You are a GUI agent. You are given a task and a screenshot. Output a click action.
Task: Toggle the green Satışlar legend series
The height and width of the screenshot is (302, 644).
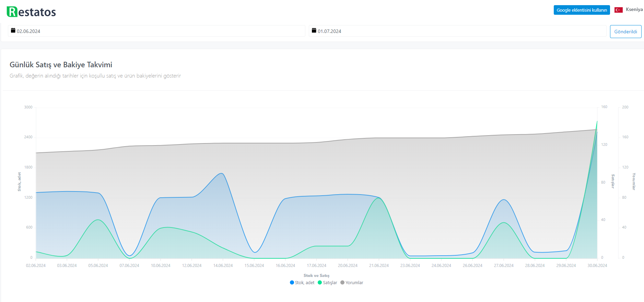(x=327, y=282)
